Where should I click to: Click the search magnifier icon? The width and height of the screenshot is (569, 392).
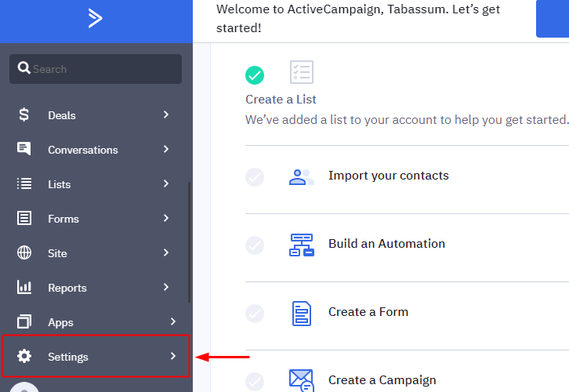point(24,68)
